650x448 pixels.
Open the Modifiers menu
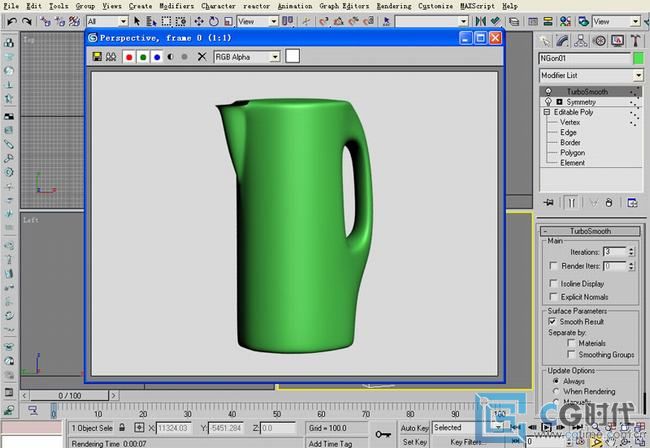[x=177, y=6]
